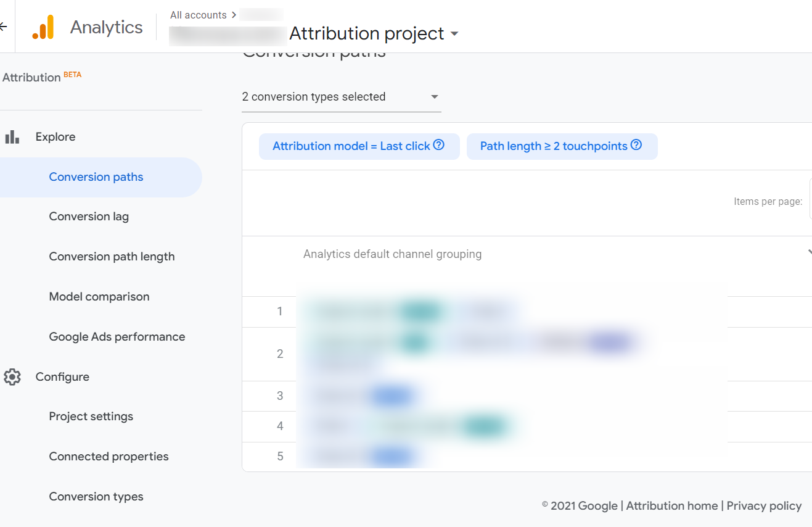Click the Configure gear icon

[12, 377]
